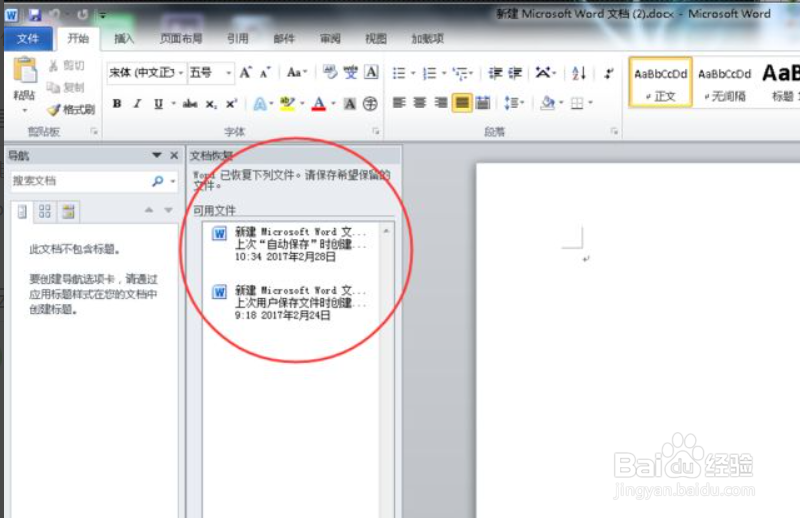Apply the 正文 (Normal) style

tap(661, 82)
